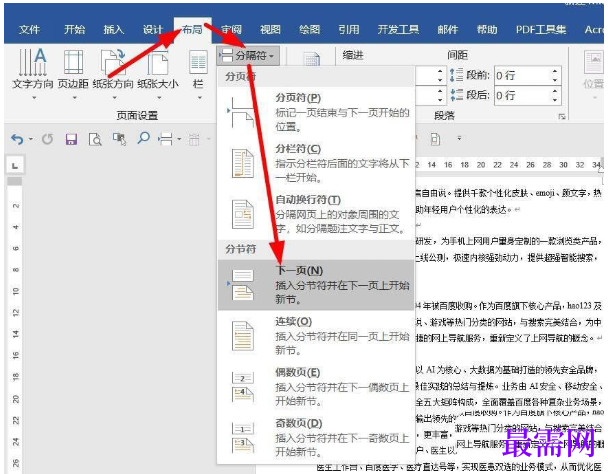
Task: Choose 自动换行符(T) text wrapping break
Action: pyautogui.click(x=316, y=214)
